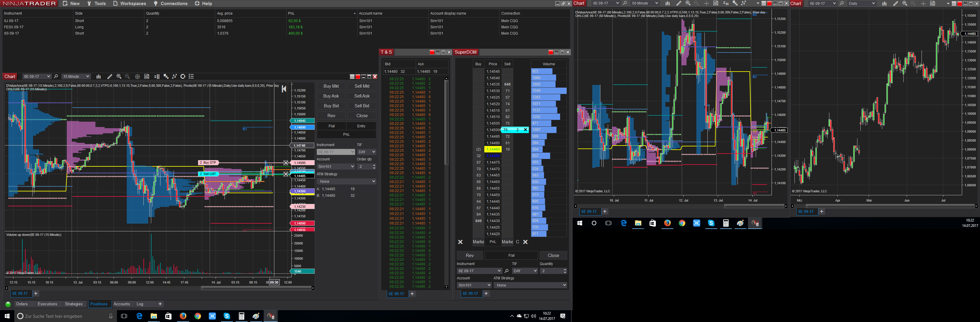Open Account Sim101 dropdown in Chart Trader
The height and width of the screenshot is (322, 980).
336,166
